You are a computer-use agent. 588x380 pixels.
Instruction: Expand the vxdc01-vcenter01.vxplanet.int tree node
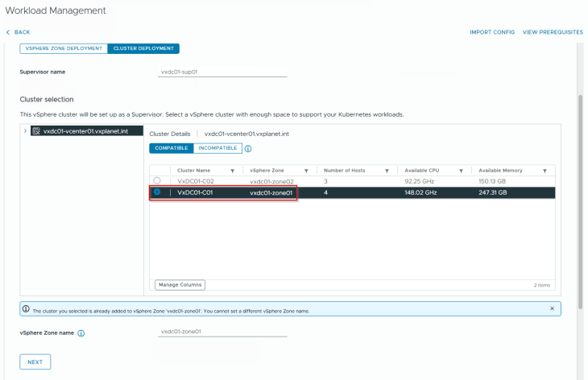click(x=26, y=131)
